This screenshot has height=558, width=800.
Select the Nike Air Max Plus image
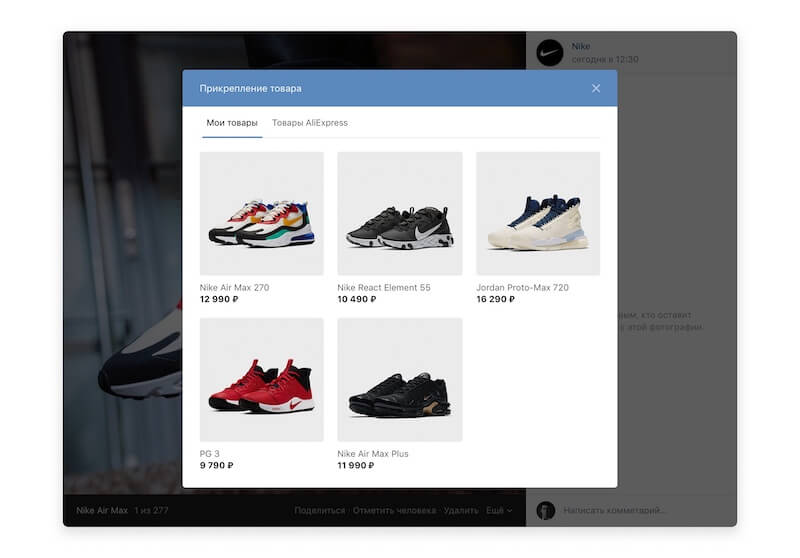click(400, 380)
